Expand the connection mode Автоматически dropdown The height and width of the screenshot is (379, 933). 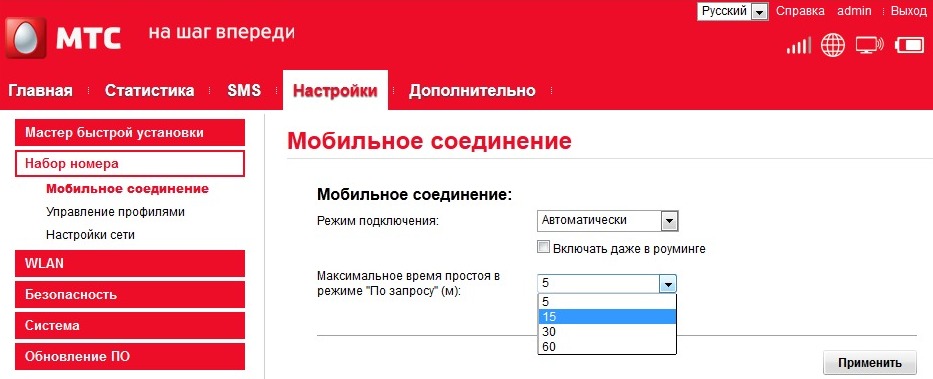608,221
